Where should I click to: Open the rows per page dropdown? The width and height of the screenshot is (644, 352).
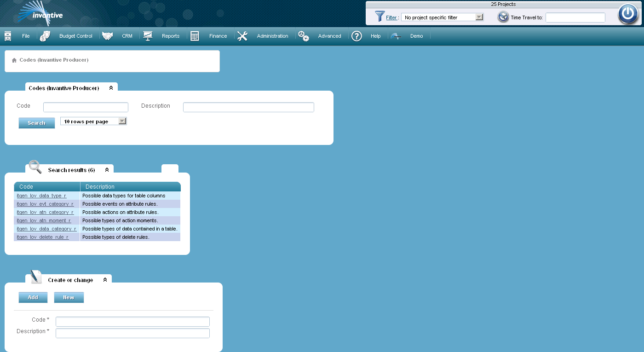coord(122,121)
